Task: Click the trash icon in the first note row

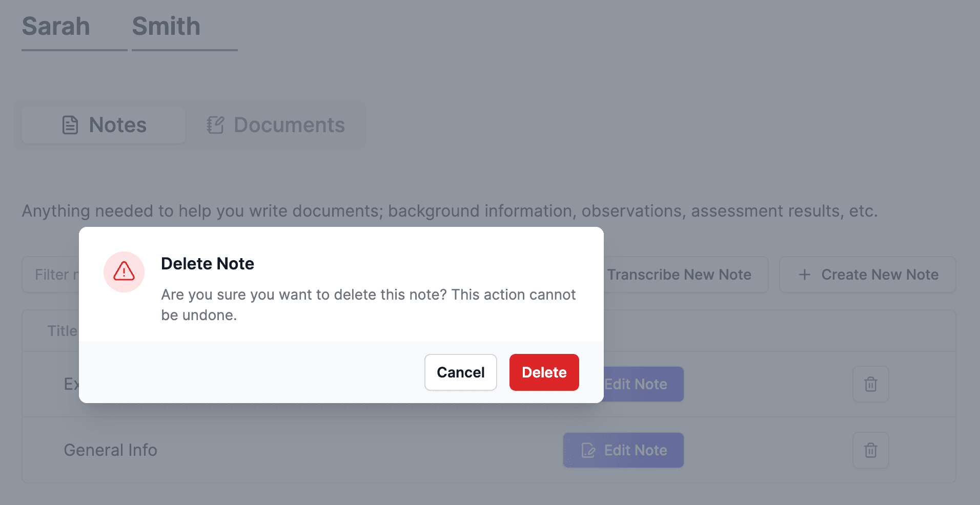Action: point(871,384)
